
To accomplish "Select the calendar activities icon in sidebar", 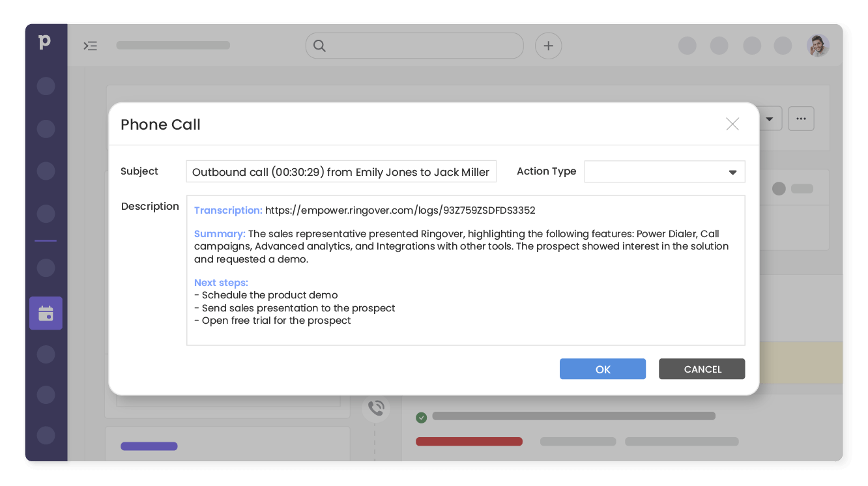I will click(46, 313).
